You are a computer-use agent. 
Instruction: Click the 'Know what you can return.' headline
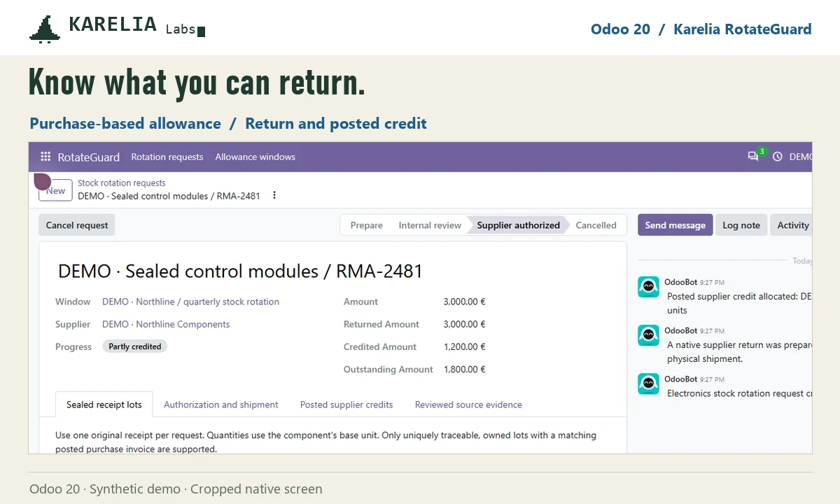click(197, 83)
